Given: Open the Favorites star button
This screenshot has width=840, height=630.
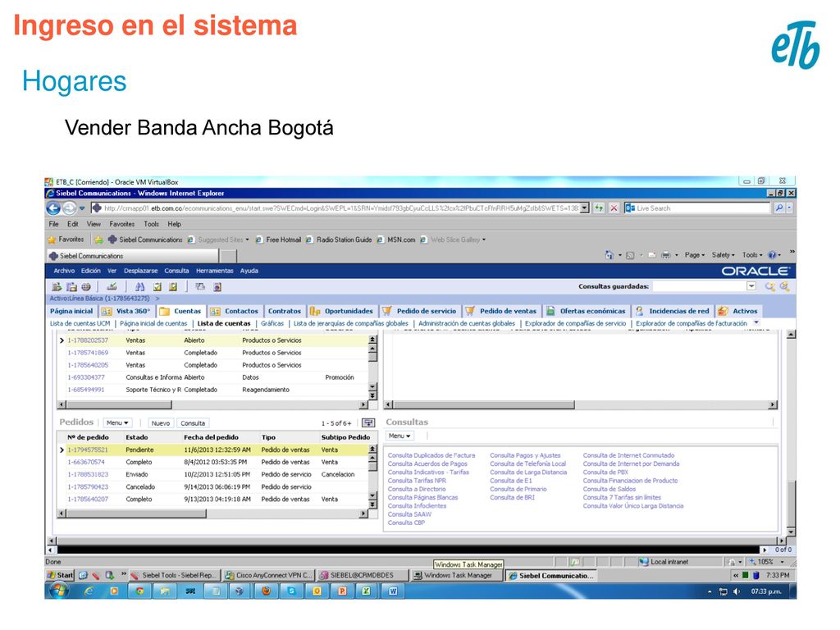Looking at the screenshot, I should (x=66, y=240).
